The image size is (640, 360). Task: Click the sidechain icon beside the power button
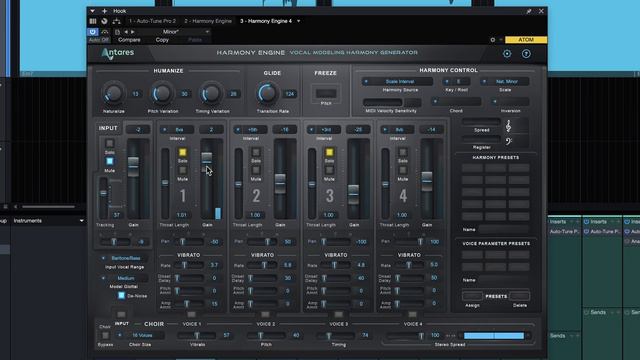pos(104,31)
